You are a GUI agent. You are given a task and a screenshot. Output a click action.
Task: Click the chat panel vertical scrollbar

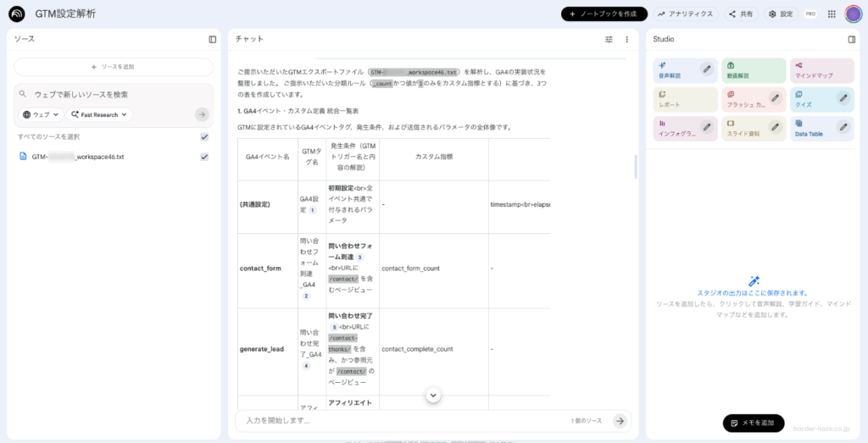point(636,166)
